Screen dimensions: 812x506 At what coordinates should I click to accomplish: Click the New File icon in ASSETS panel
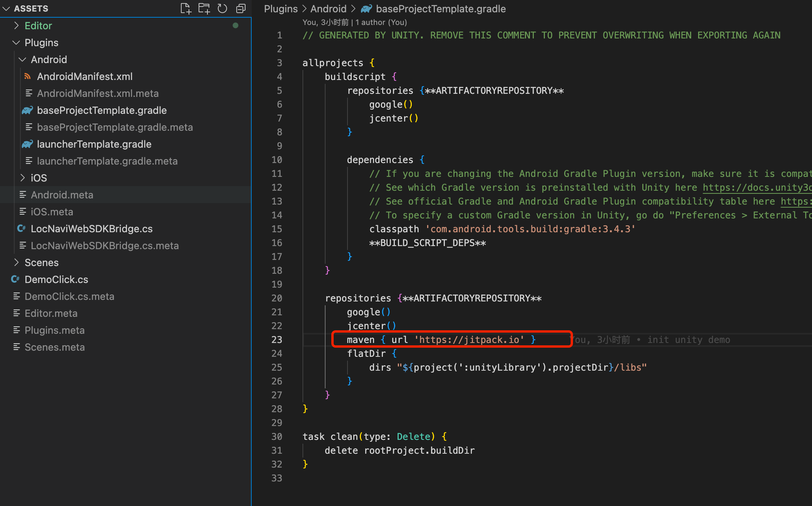186,8
